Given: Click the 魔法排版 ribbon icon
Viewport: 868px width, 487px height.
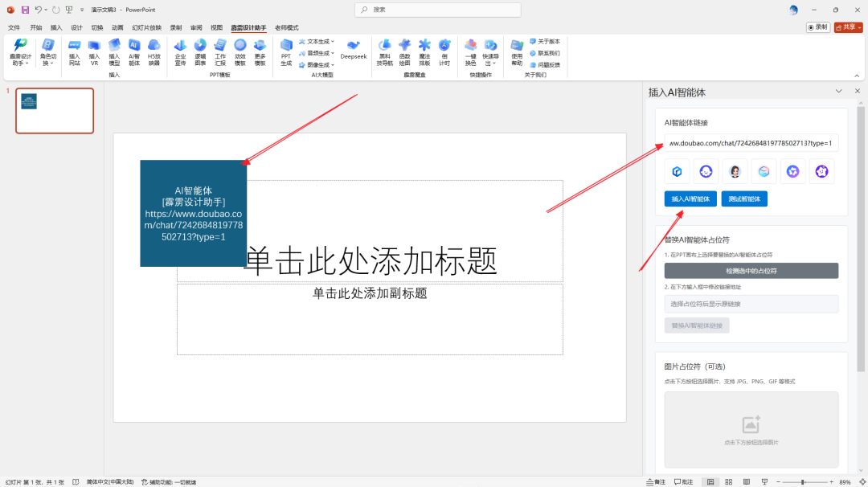Looking at the screenshot, I should (424, 52).
